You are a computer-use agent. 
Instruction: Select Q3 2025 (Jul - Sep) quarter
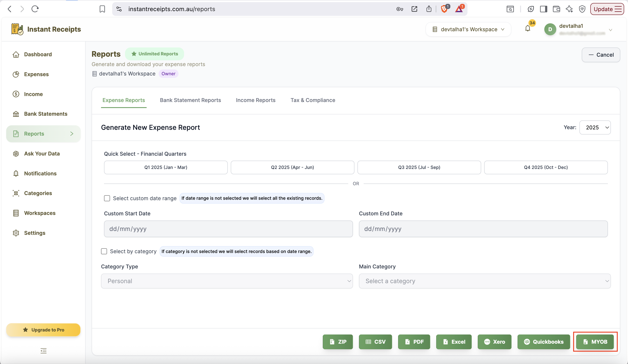(419, 167)
